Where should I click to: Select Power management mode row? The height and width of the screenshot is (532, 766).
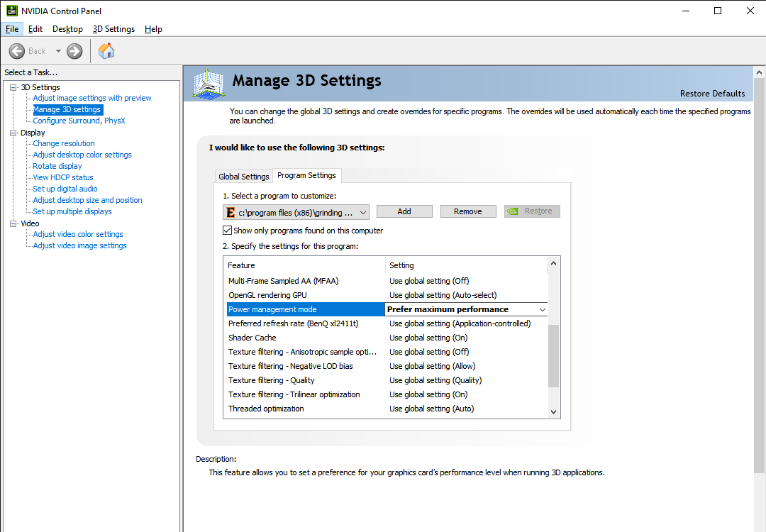pyautogui.click(x=387, y=309)
